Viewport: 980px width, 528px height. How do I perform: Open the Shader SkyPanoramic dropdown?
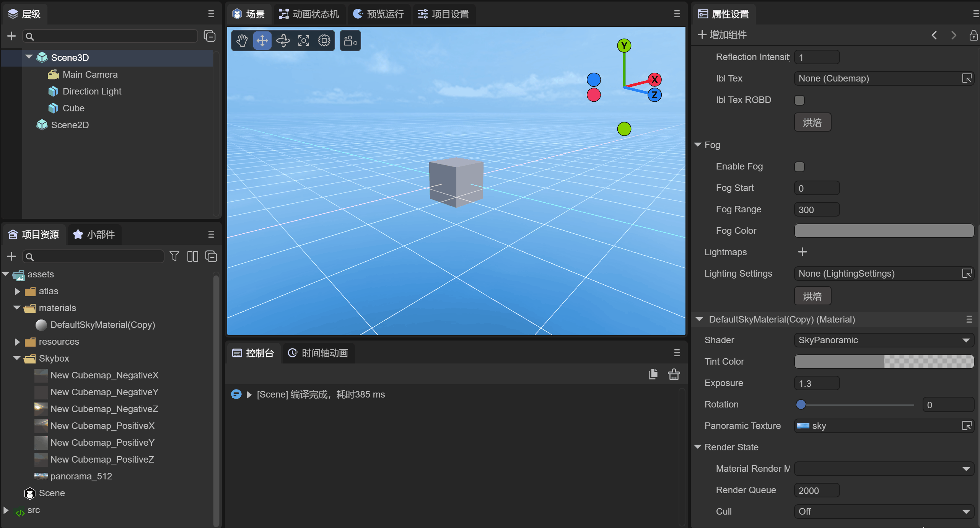(884, 340)
